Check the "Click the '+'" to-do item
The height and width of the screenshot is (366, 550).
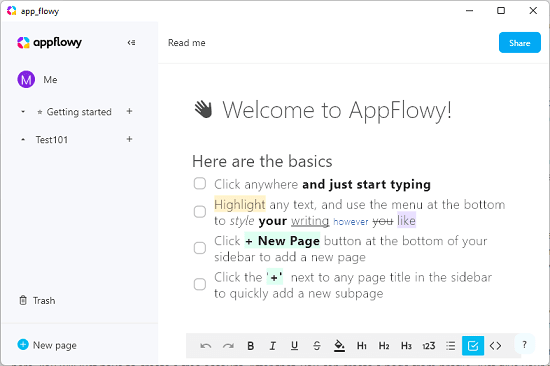[200, 284]
